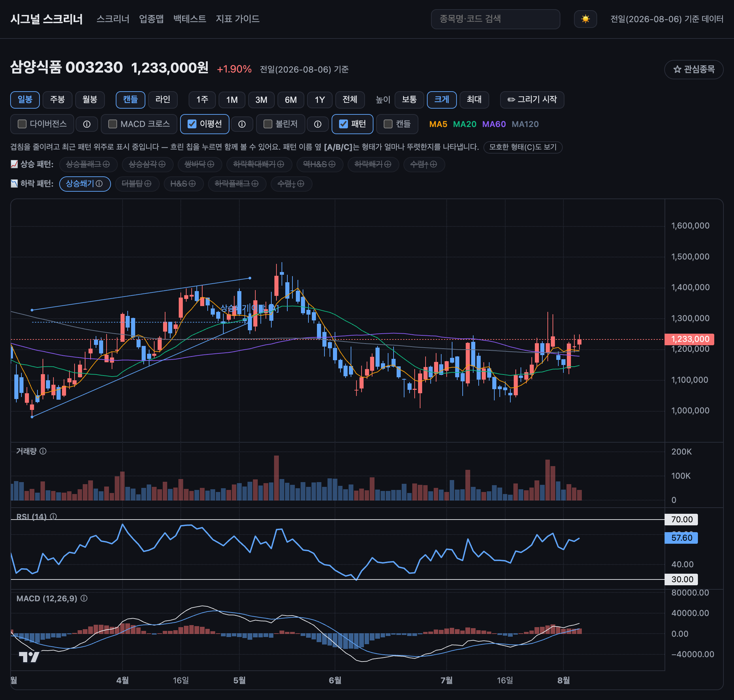Click the 그리기 시작 drawing button
Viewport: 734px width, 700px height.
click(x=532, y=100)
